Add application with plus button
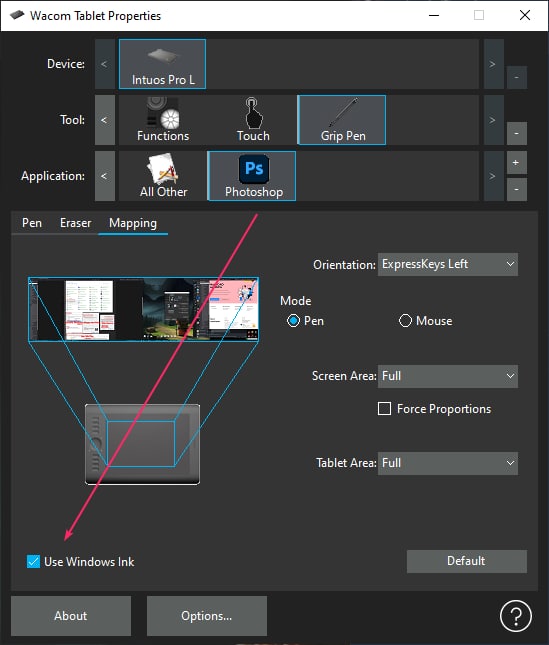 pos(517,162)
